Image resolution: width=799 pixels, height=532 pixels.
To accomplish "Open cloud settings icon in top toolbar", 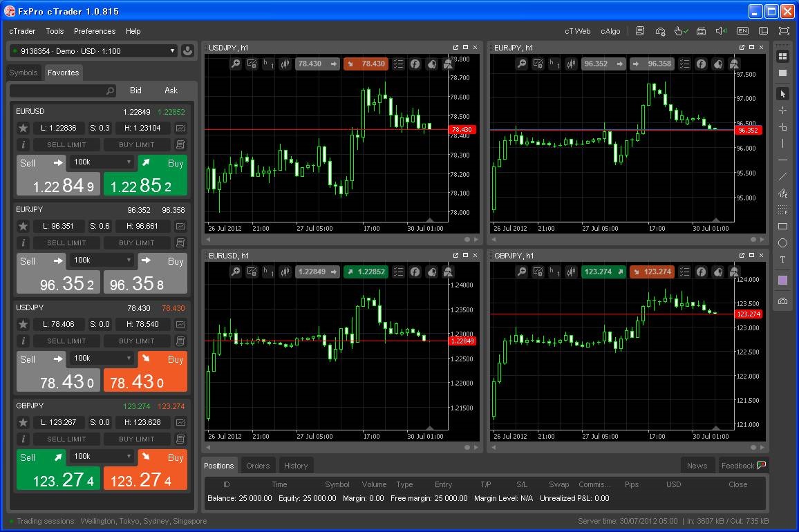I will (x=660, y=31).
